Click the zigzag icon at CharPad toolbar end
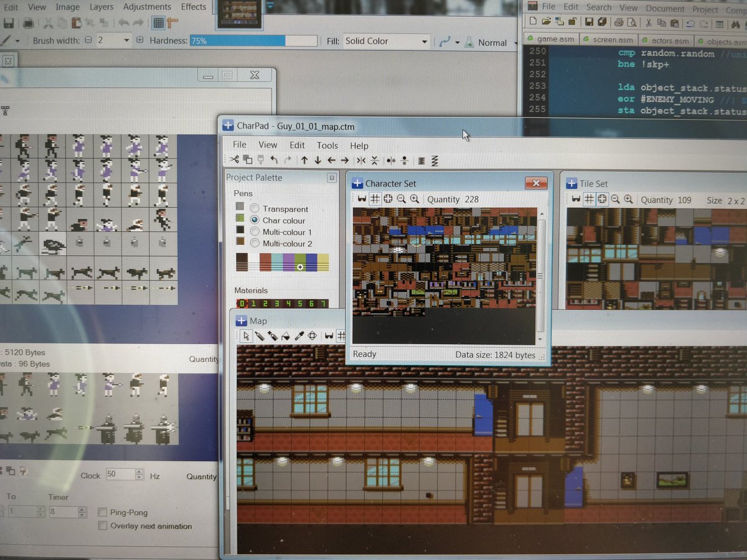747x560 pixels. pos(435,161)
